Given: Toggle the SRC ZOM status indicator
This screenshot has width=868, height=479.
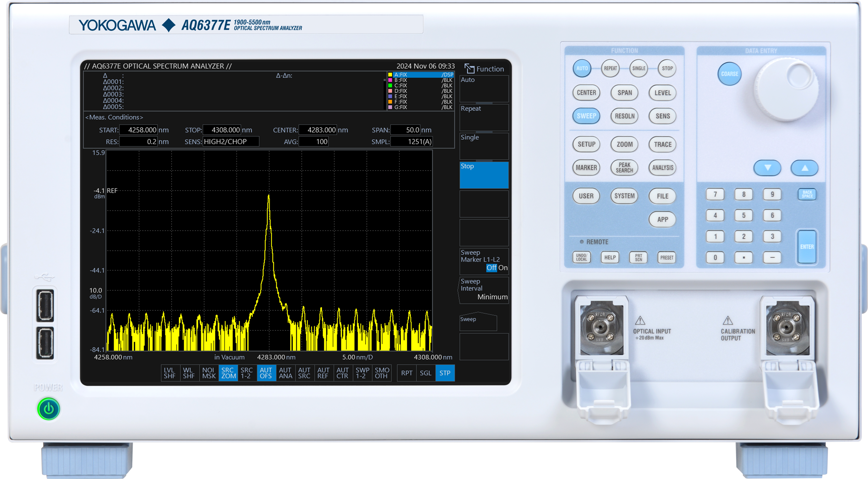Looking at the screenshot, I should [x=228, y=373].
